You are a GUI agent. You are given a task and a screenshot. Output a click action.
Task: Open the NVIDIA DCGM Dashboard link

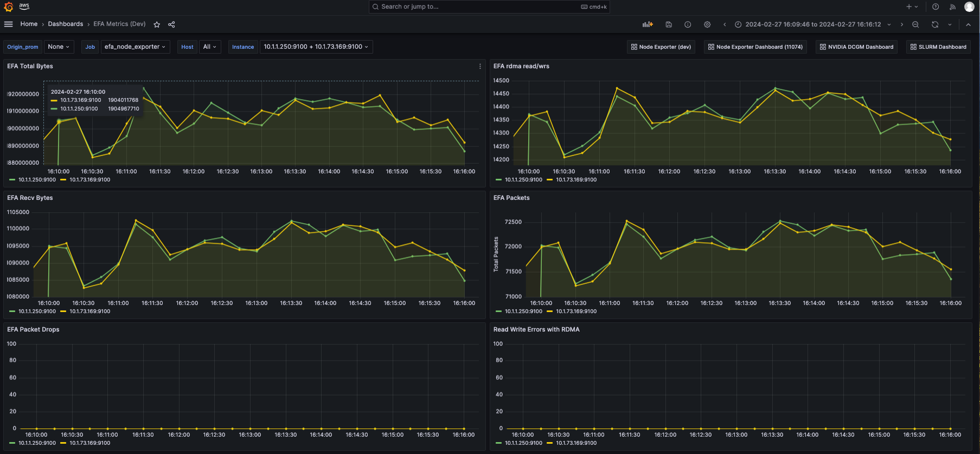pyautogui.click(x=856, y=47)
